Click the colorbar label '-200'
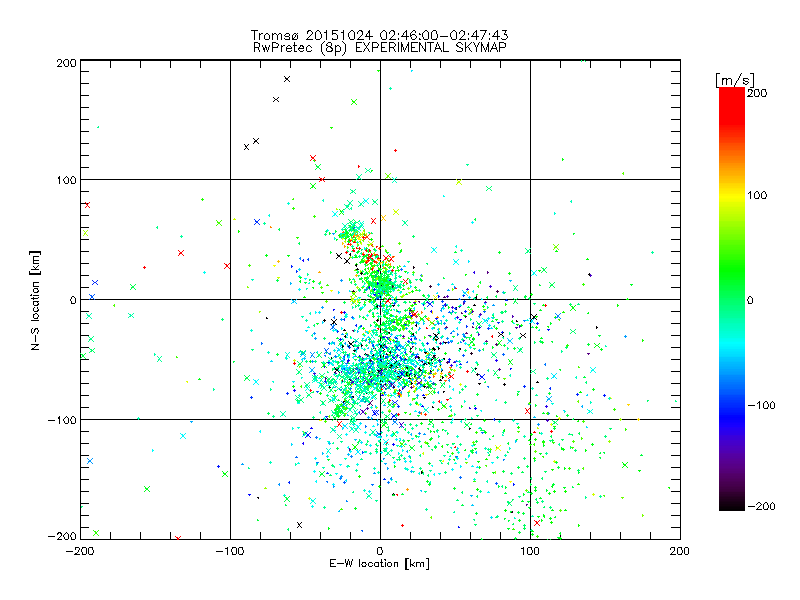Screen dimensions: 800x600 pos(761,507)
